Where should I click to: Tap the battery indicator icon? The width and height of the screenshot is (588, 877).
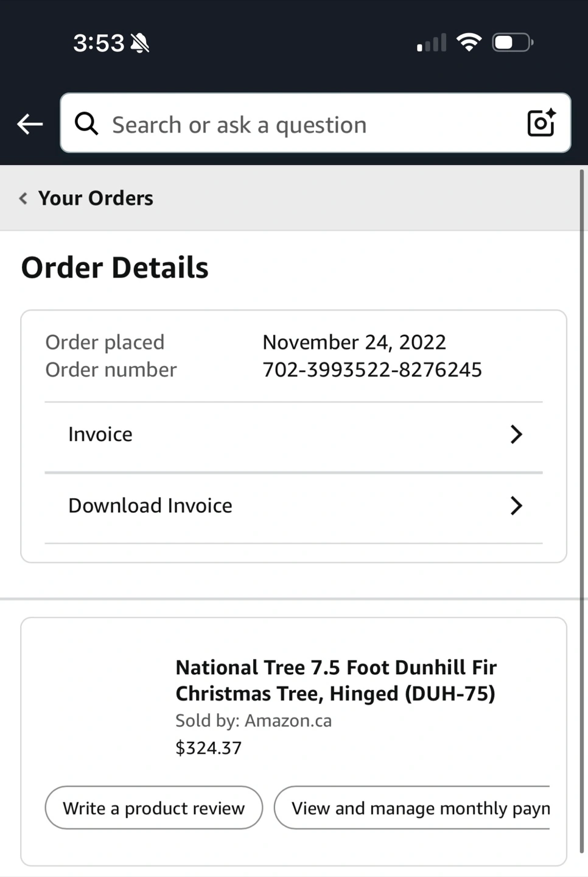point(513,43)
